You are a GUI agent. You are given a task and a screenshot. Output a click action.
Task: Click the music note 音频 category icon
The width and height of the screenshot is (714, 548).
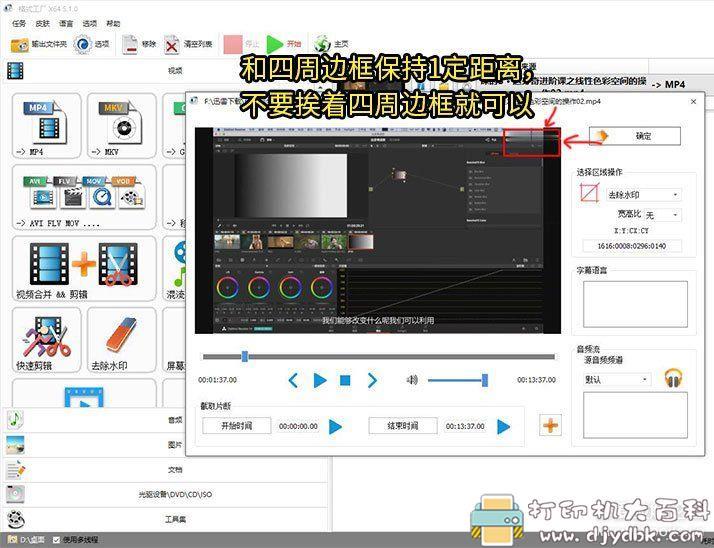pos(15,419)
